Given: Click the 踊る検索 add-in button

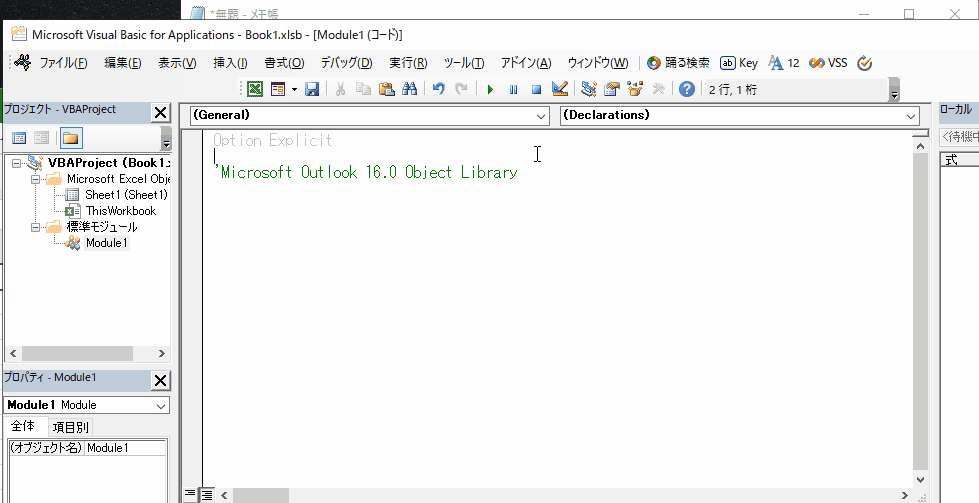Looking at the screenshot, I should [679, 62].
